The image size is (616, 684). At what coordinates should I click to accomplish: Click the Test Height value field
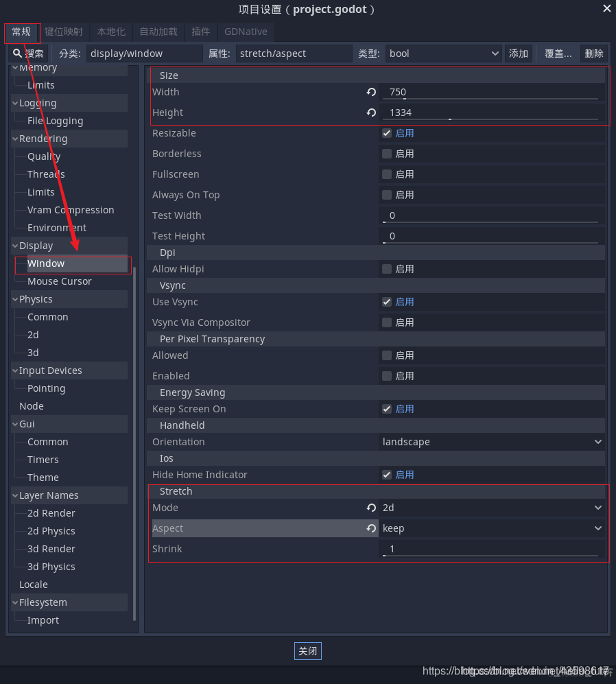492,236
